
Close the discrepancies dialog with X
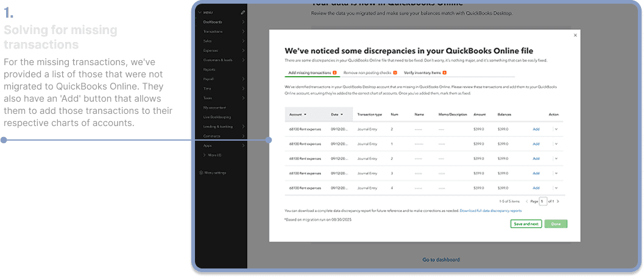click(575, 35)
